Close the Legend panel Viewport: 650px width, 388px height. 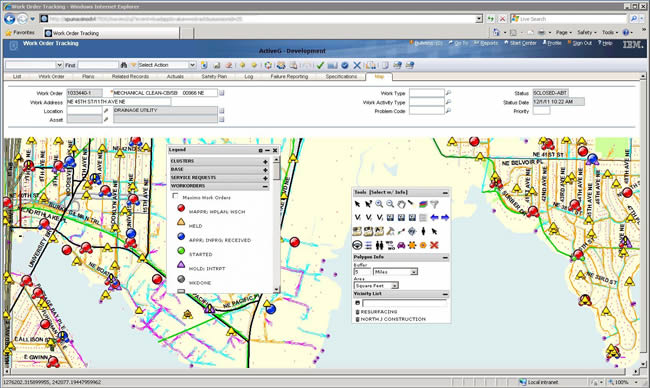(x=275, y=150)
